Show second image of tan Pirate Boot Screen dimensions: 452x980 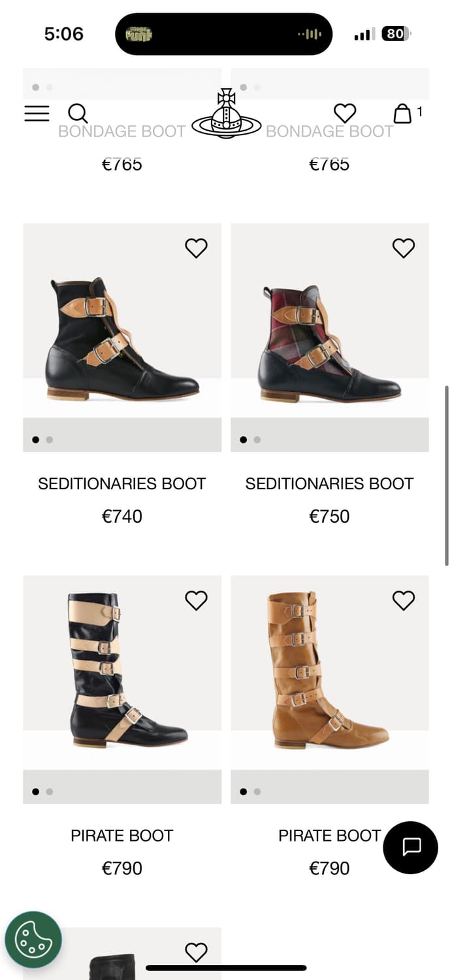(257, 792)
